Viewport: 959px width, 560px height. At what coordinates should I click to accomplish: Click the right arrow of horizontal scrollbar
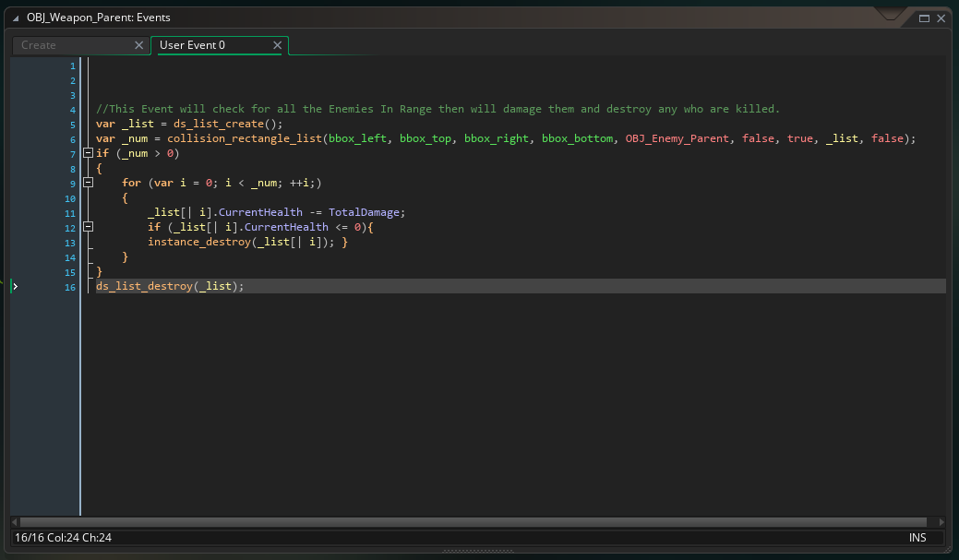(941, 522)
